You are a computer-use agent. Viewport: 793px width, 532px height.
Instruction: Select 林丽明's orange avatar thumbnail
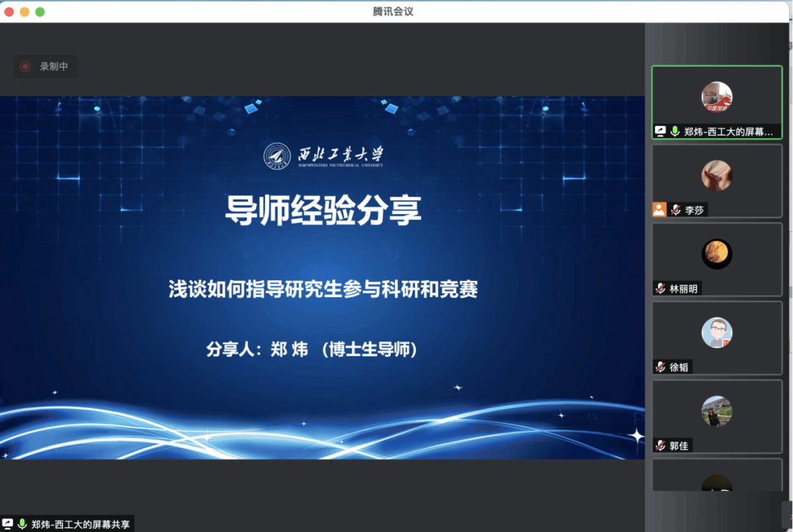[717, 254]
